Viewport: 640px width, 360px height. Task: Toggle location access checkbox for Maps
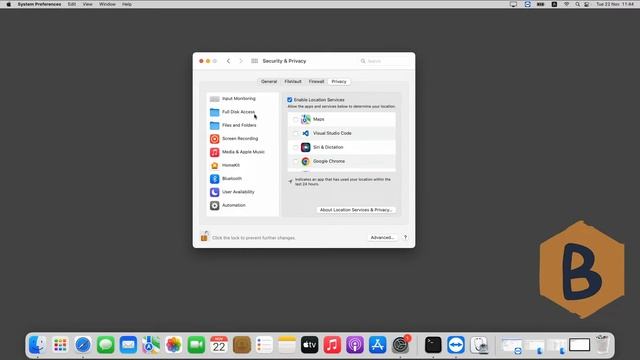click(296, 120)
